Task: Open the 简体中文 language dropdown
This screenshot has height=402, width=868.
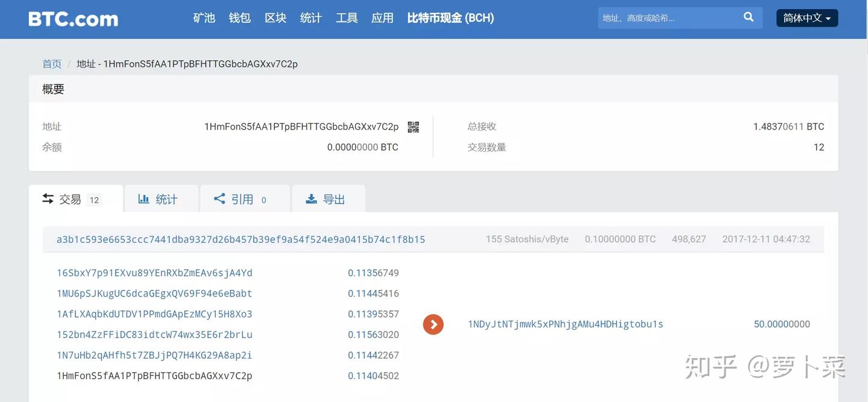Action: click(x=806, y=17)
